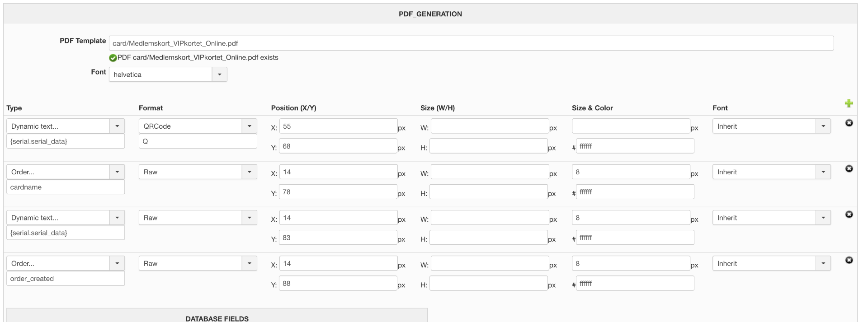868x322 pixels.
Task: Expand the QRCode Format dropdown
Action: [249, 126]
